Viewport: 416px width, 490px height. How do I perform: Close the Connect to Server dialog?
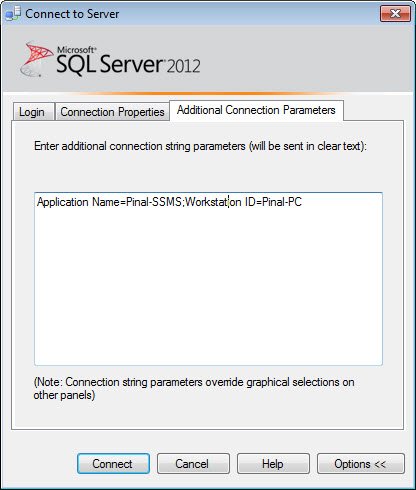point(395,14)
